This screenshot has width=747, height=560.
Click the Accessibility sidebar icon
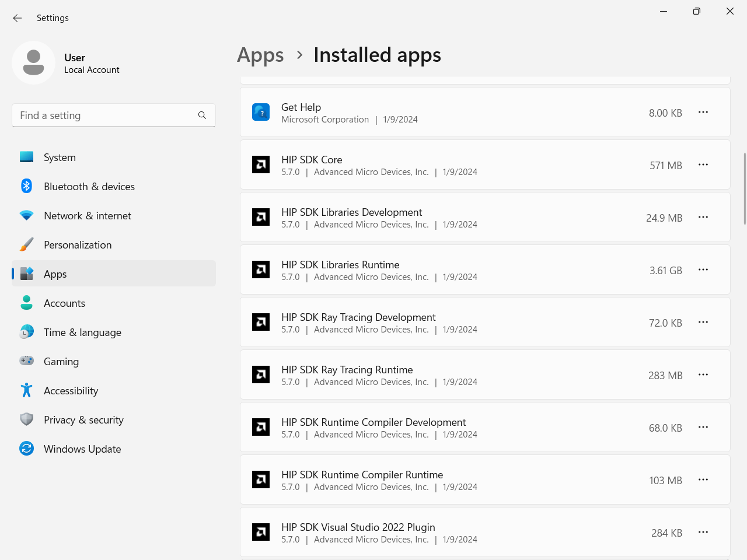[27, 390]
